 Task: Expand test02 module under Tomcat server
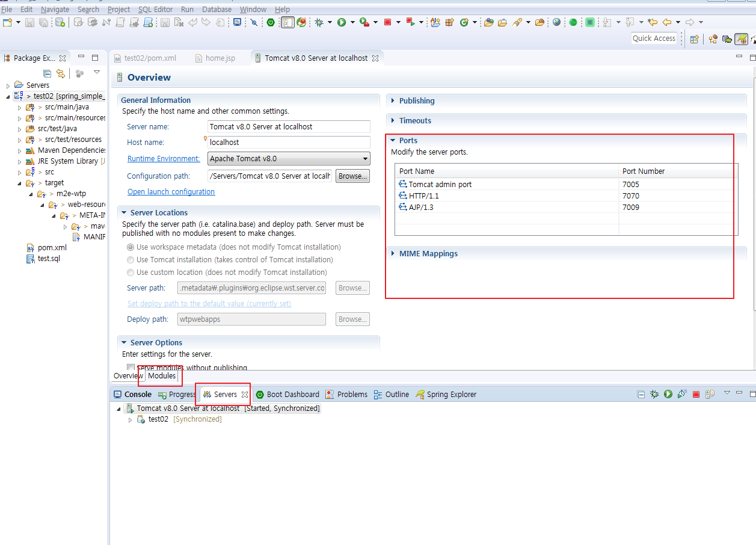[x=130, y=420]
